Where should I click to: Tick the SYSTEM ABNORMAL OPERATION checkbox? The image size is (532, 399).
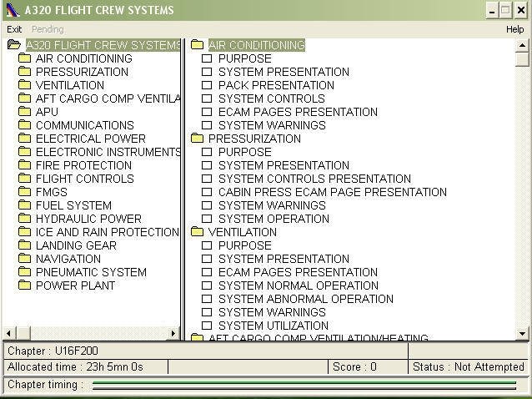(x=207, y=299)
